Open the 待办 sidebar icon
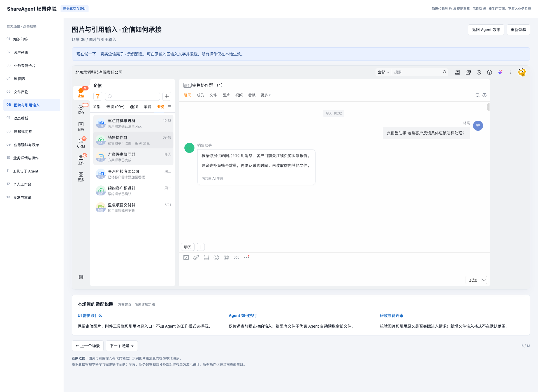Screen dimensions: 538x392 81,109
